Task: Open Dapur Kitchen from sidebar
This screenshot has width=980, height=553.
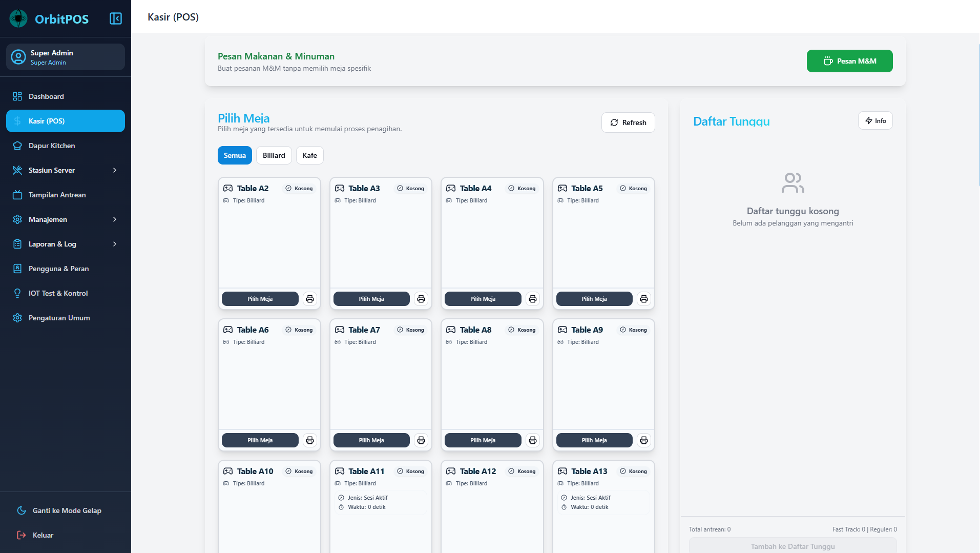Action: point(52,146)
